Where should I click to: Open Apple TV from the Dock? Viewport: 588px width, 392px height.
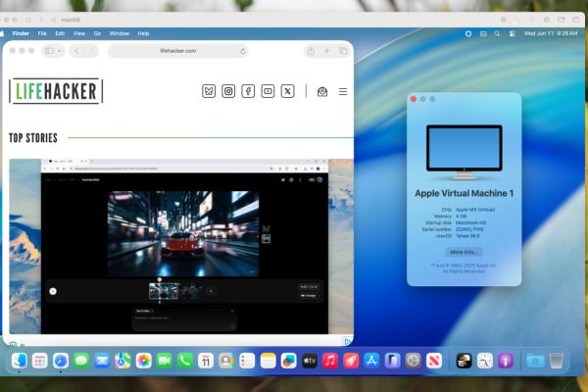pos(310,361)
